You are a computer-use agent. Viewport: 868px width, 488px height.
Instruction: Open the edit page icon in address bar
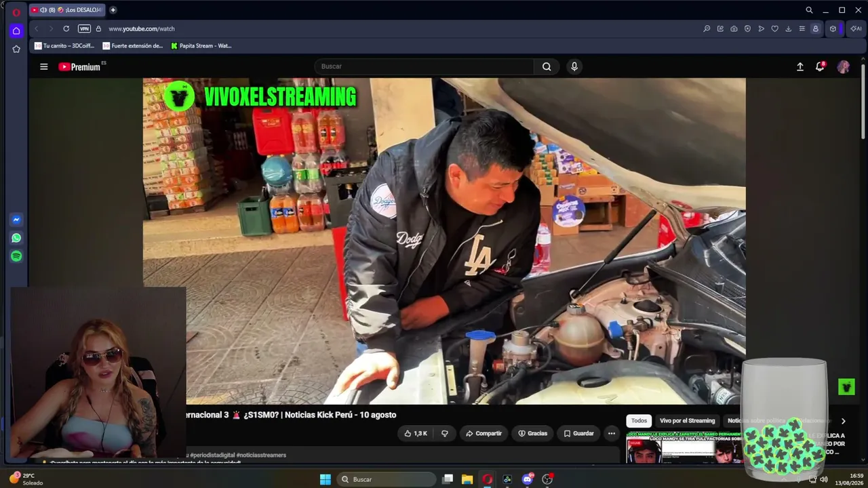click(720, 28)
